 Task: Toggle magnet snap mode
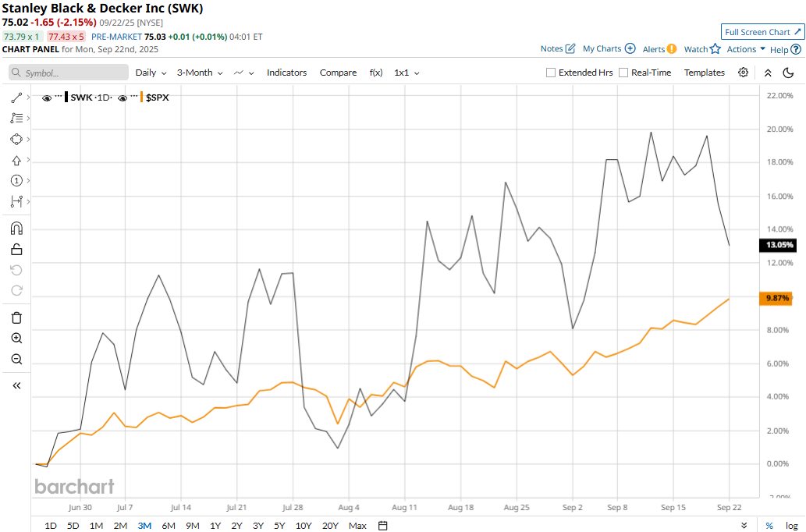click(x=16, y=229)
